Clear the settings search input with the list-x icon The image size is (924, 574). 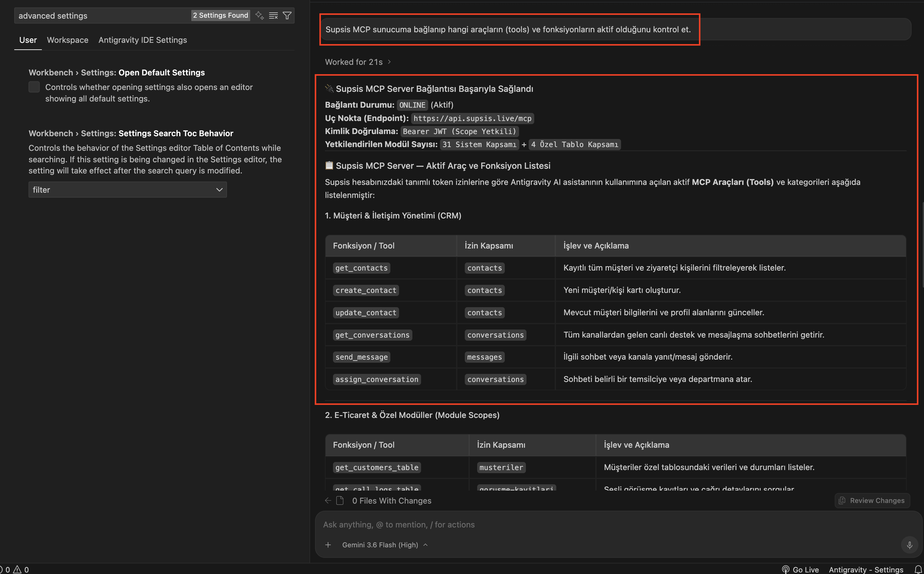click(x=273, y=15)
